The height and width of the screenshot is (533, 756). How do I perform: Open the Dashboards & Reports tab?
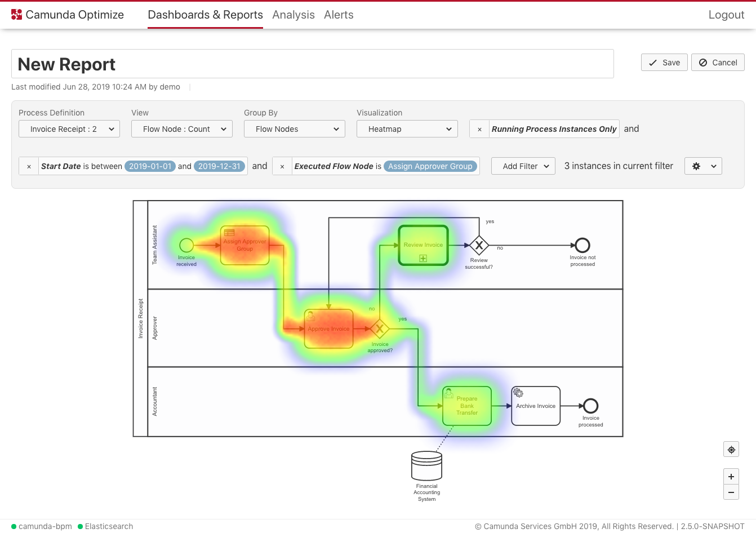205,15
